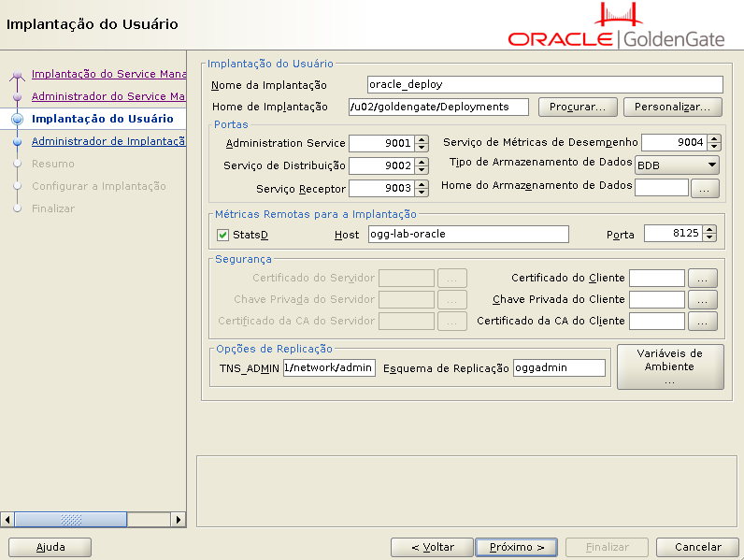
Task: Click the message area below the form
Action: click(x=466, y=491)
